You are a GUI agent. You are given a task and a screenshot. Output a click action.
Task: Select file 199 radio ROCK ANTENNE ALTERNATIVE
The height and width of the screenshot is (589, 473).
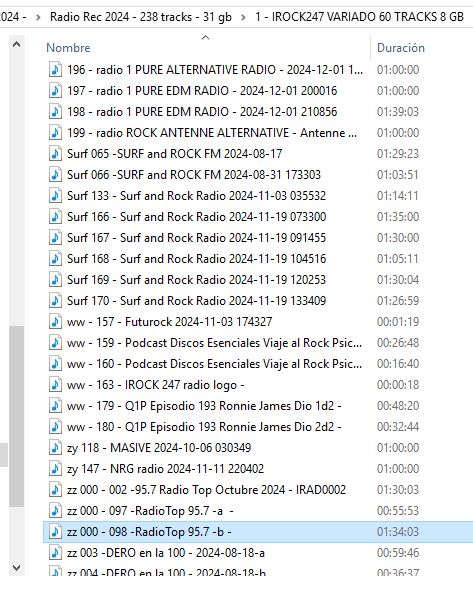[x=212, y=133]
